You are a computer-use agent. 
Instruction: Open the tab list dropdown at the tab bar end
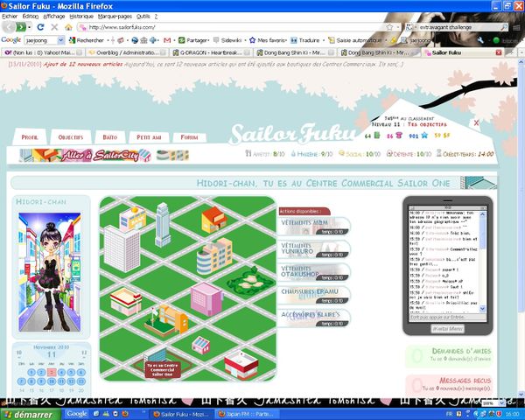tap(521, 52)
